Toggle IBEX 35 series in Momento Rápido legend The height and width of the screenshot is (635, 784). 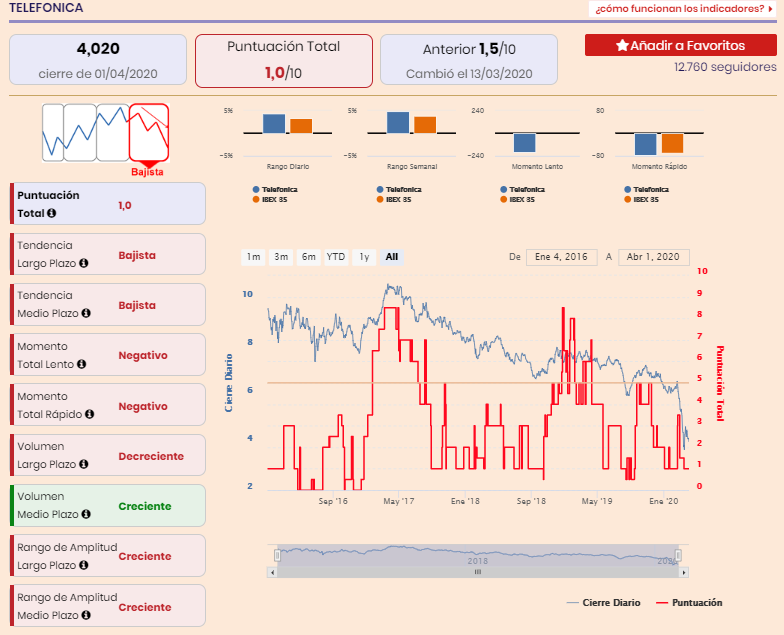pyautogui.click(x=642, y=200)
